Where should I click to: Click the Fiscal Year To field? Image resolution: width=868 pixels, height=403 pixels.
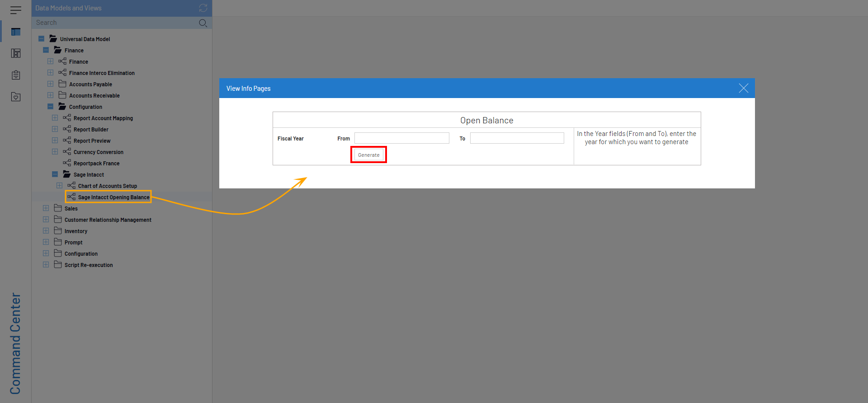pos(517,138)
